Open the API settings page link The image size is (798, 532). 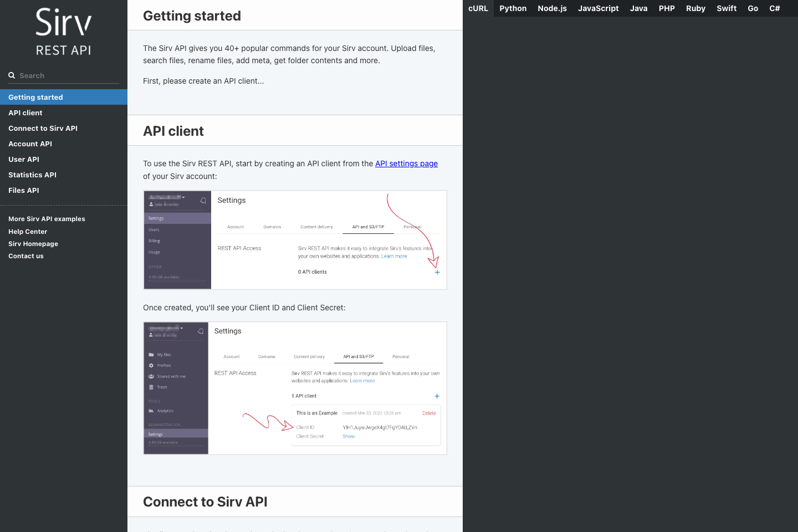pyautogui.click(x=406, y=163)
